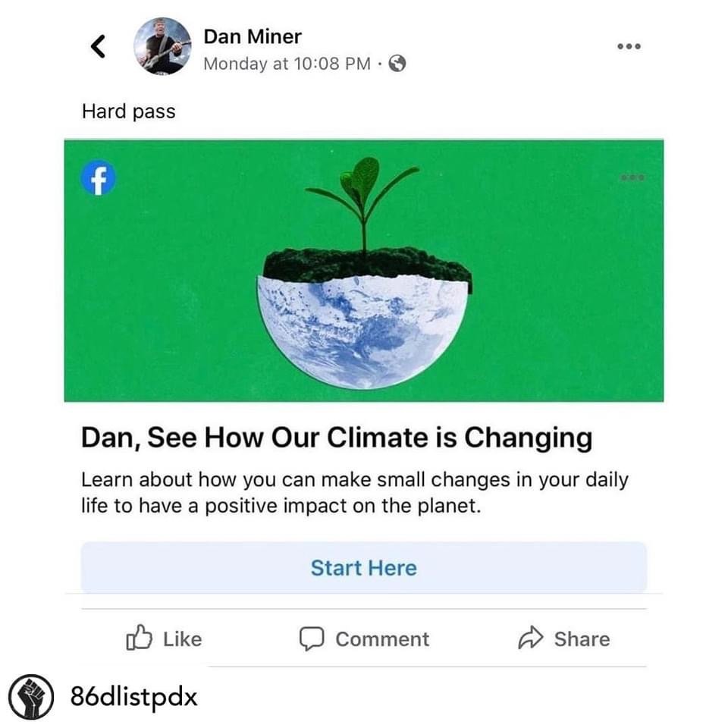Click the Dan Miner name link
728x728 pixels.
253,36
